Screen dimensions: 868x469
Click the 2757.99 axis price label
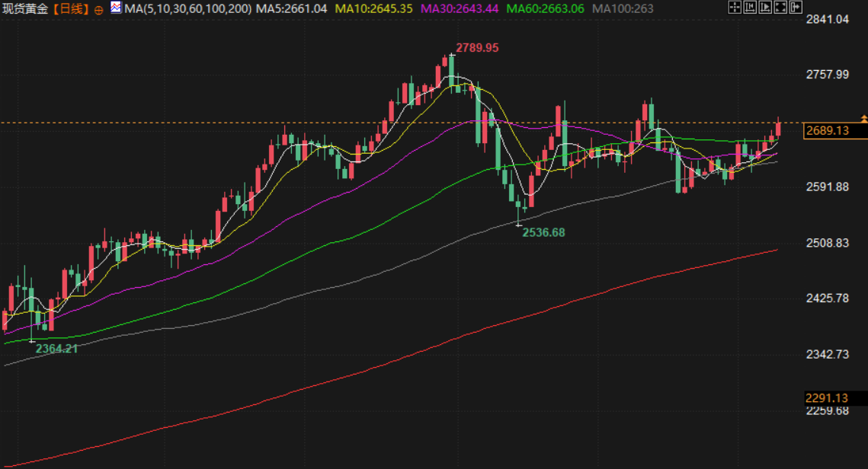point(828,75)
